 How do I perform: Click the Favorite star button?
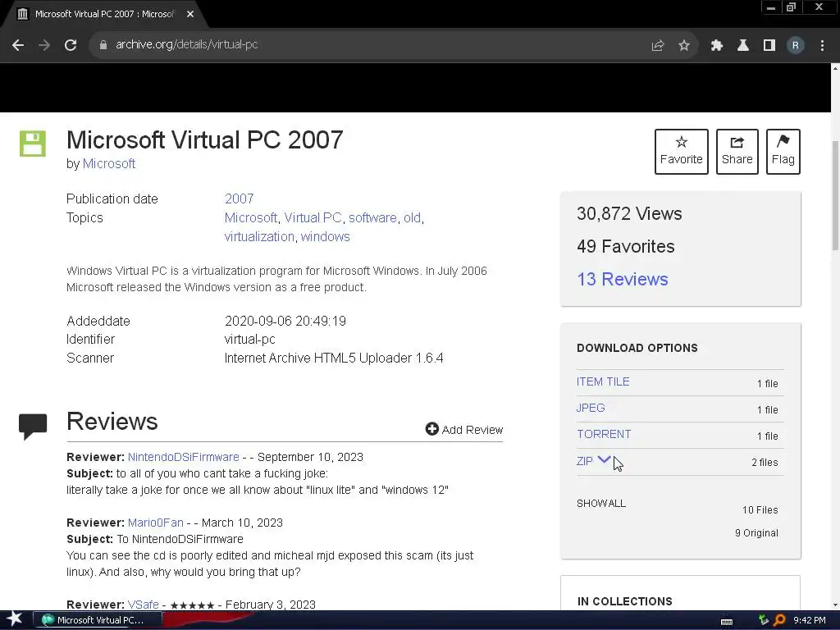point(682,152)
